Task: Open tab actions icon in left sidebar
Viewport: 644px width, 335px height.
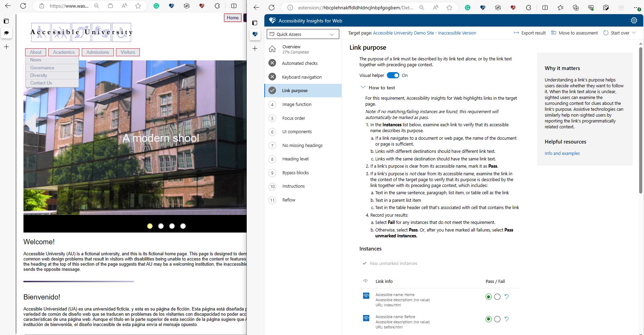Action: pyautogui.click(x=6, y=21)
